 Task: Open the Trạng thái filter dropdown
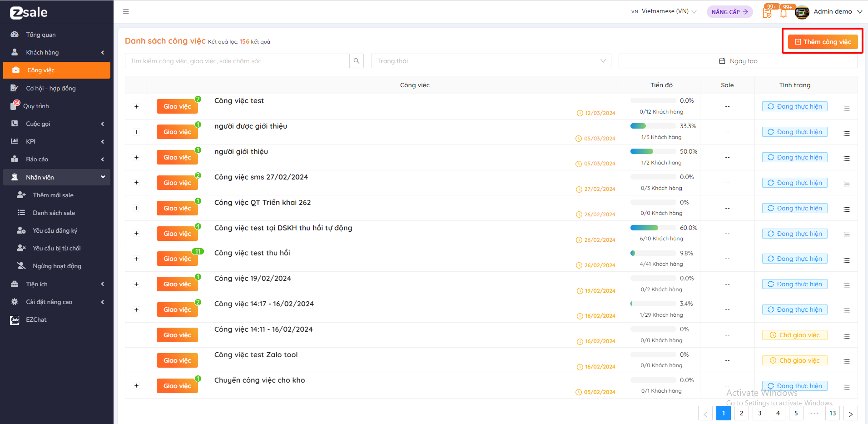coord(491,61)
